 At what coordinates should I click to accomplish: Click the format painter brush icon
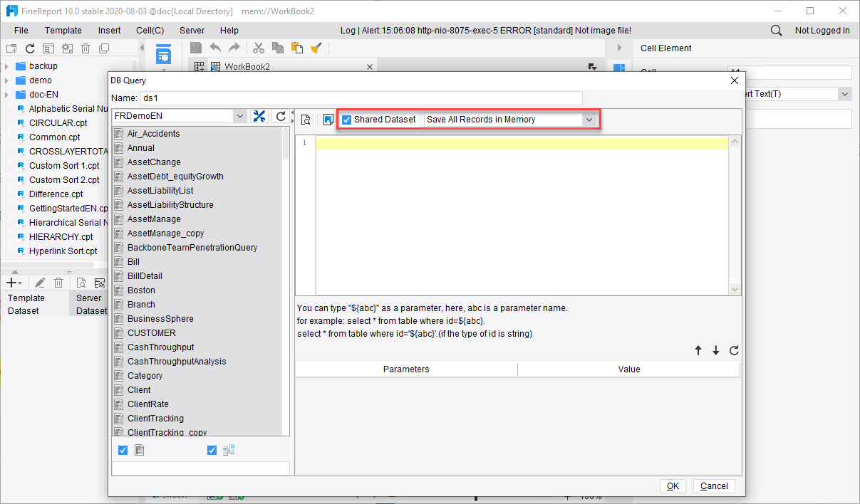316,48
